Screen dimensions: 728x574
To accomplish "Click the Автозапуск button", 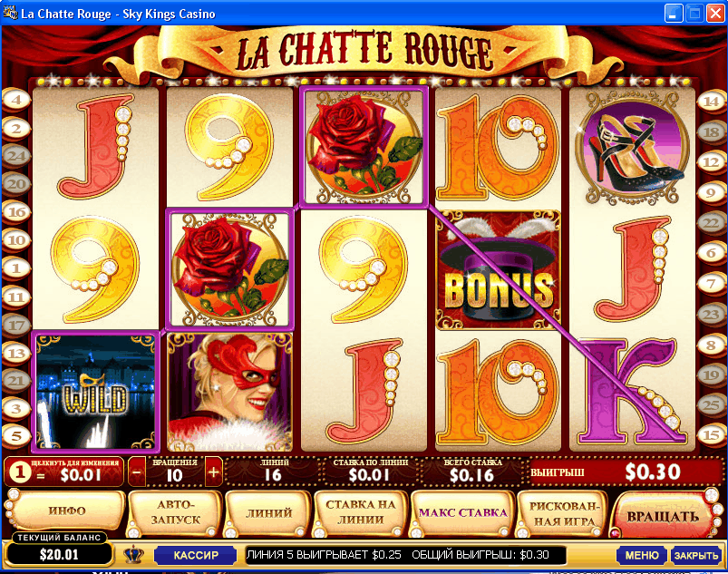I will (176, 512).
